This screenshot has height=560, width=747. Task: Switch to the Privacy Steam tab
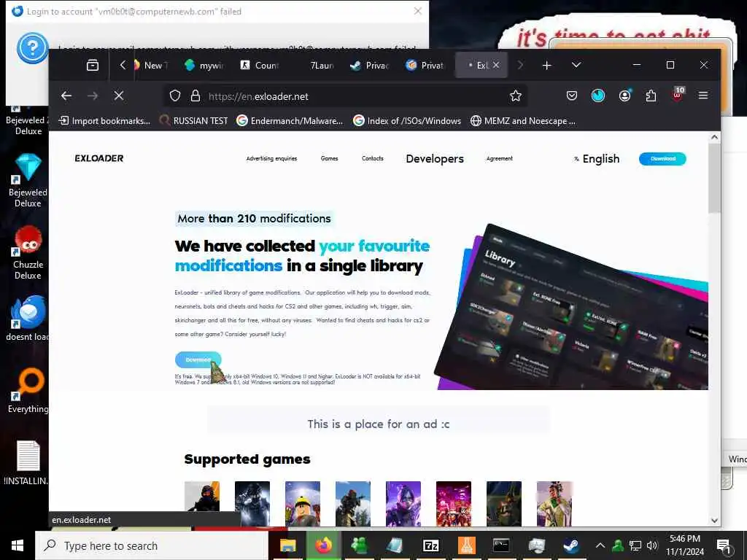[371, 65]
